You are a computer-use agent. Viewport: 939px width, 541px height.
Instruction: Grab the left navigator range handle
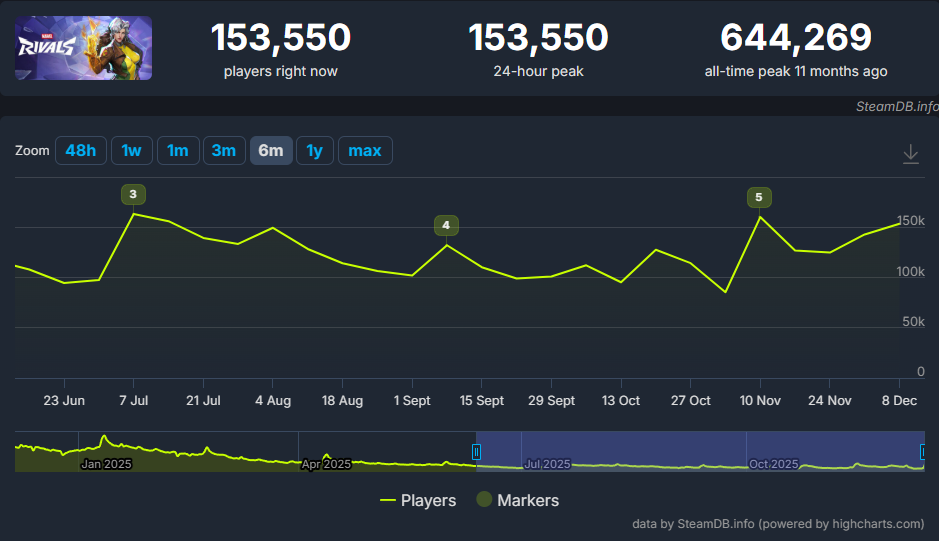(x=476, y=452)
